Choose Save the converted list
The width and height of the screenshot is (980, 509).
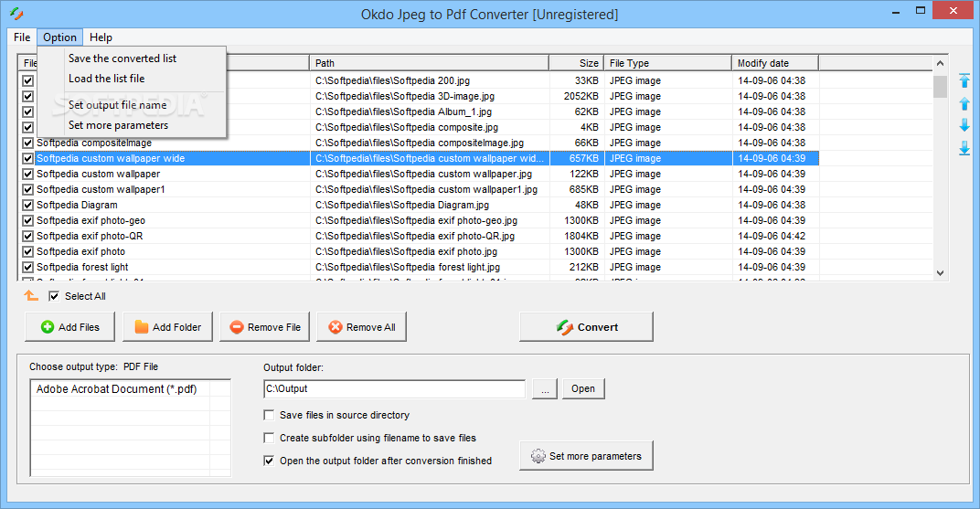pos(132,58)
